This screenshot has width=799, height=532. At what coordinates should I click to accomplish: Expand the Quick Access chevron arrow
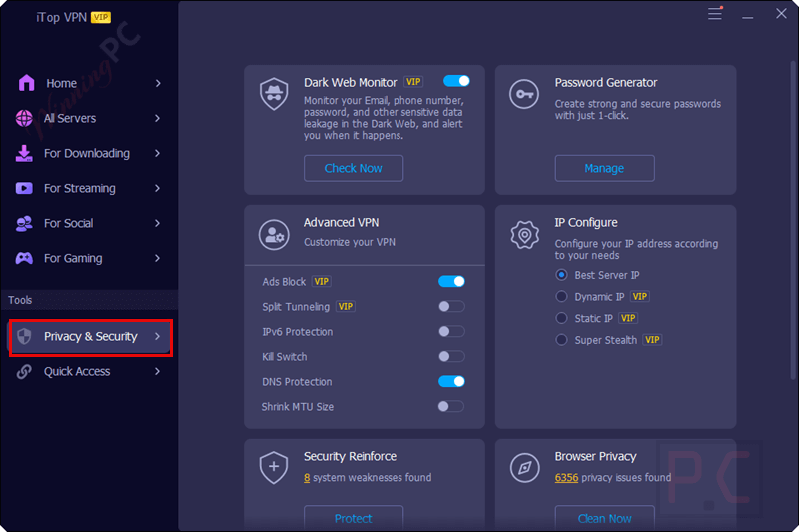(158, 371)
